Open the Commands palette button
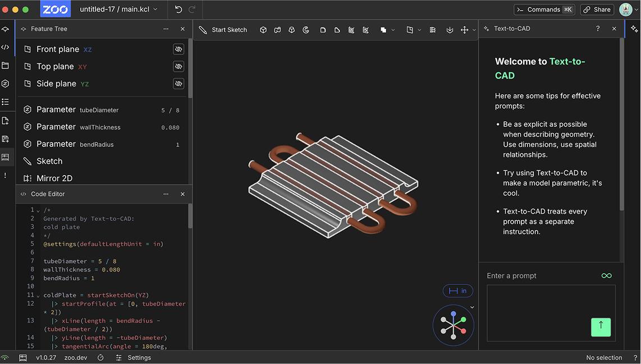The height and width of the screenshot is (364, 641). [x=544, y=9]
